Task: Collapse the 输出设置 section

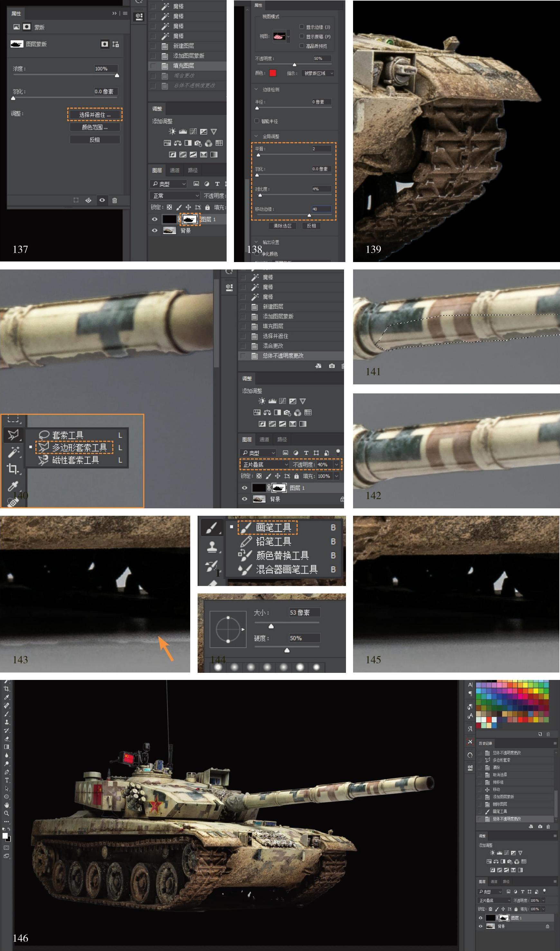Action: [256, 242]
